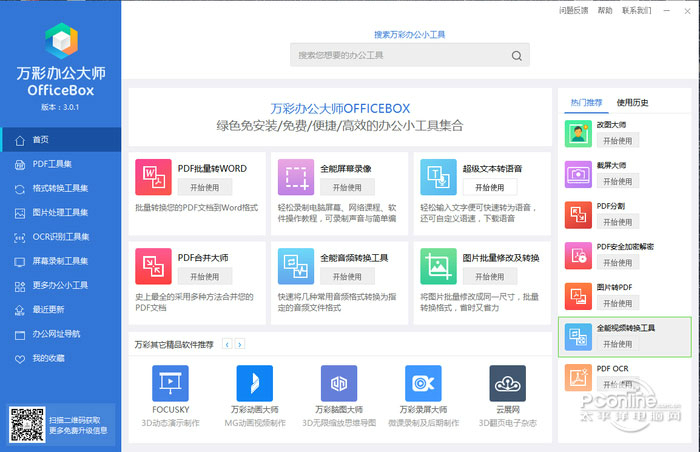Expand 更多办公小工具 in the sidebar

coord(60,284)
